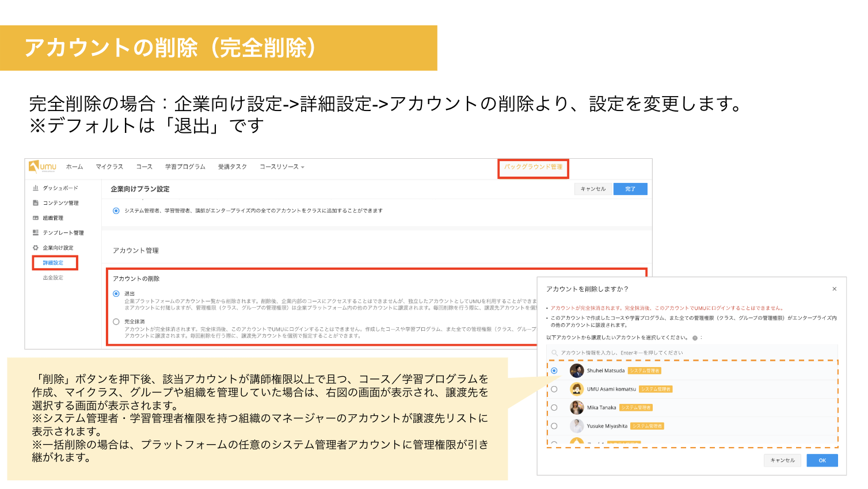Click the 組織管理 sidebar icon

36,218
